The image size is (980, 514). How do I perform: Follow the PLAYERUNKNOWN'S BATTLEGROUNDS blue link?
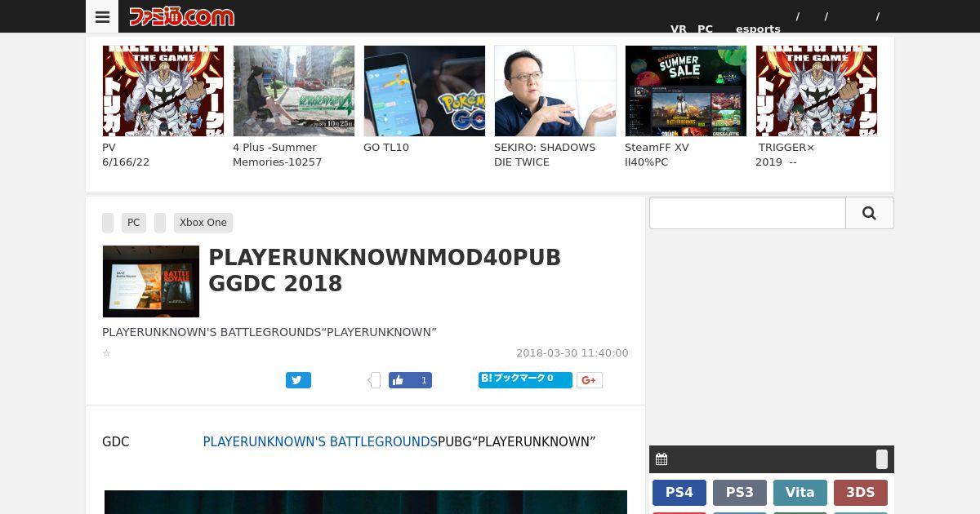[320, 442]
